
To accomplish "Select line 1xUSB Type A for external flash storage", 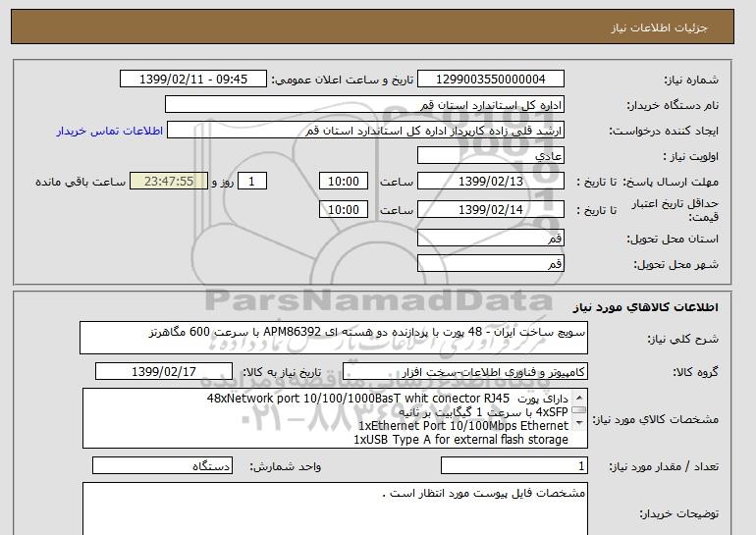I will click(460, 440).
